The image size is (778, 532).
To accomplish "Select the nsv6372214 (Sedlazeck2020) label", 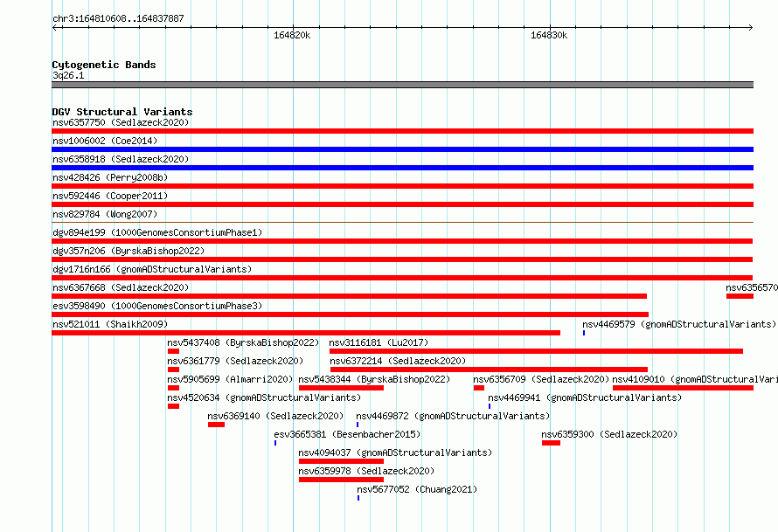I will [398, 361].
